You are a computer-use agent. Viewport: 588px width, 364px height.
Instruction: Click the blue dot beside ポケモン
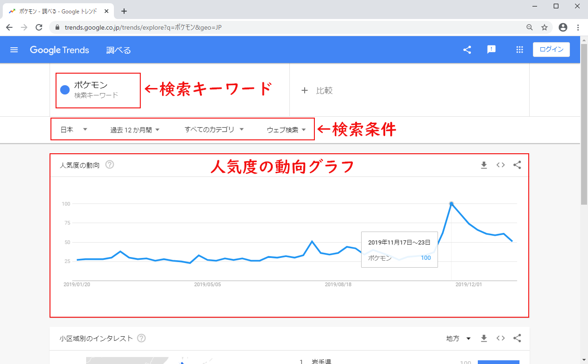click(x=65, y=90)
